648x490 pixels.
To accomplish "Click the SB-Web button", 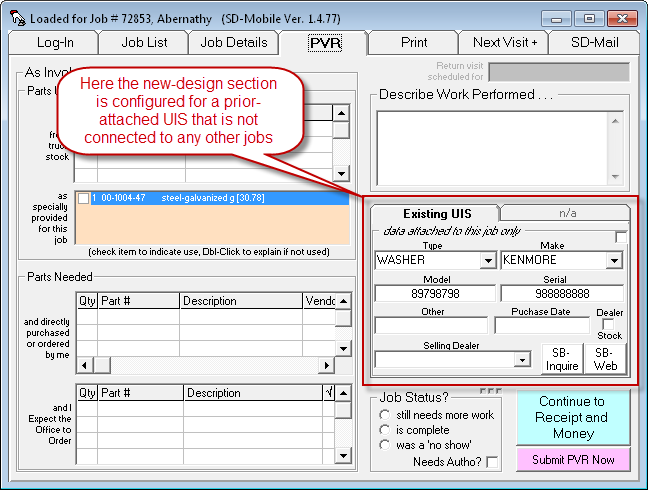I will pos(605,359).
